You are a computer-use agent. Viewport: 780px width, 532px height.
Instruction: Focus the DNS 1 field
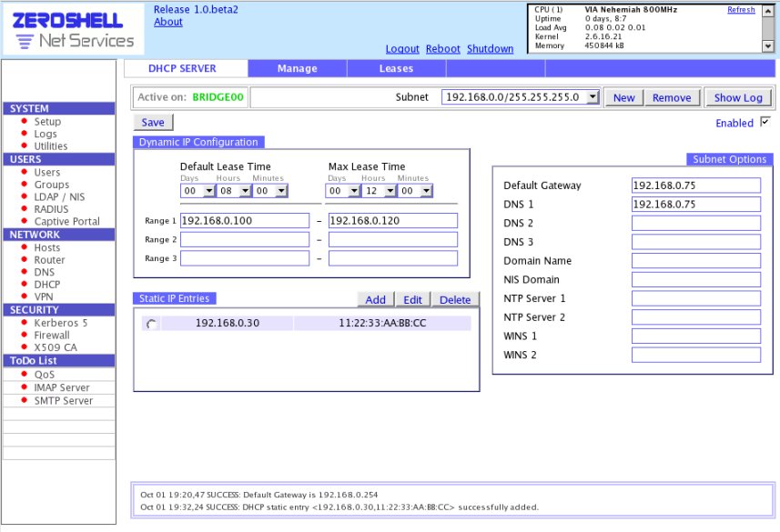click(x=696, y=205)
